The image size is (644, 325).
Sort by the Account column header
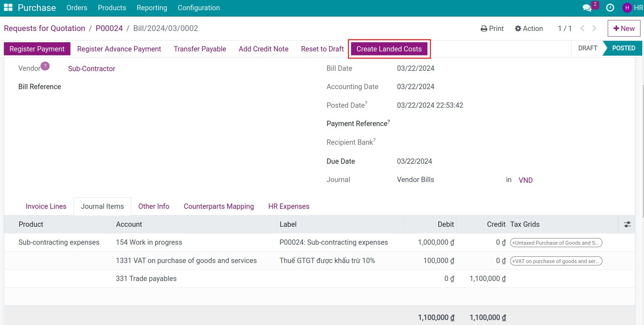coord(196,224)
